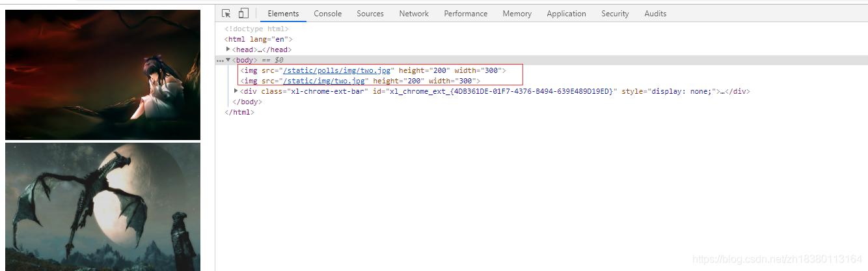868x271 pixels.
Task: Toggle the device toolbar icon
Action: click(x=243, y=13)
